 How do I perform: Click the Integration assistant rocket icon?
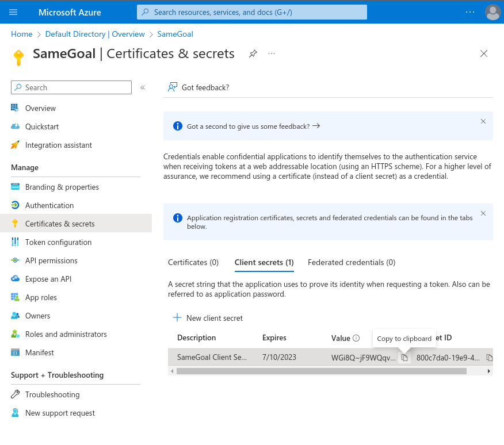click(15, 145)
